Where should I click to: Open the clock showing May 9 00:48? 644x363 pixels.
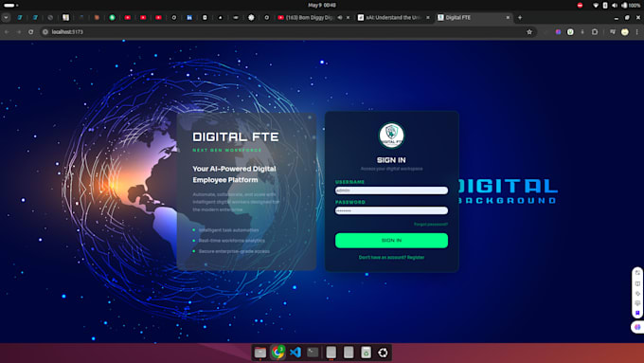322,6
